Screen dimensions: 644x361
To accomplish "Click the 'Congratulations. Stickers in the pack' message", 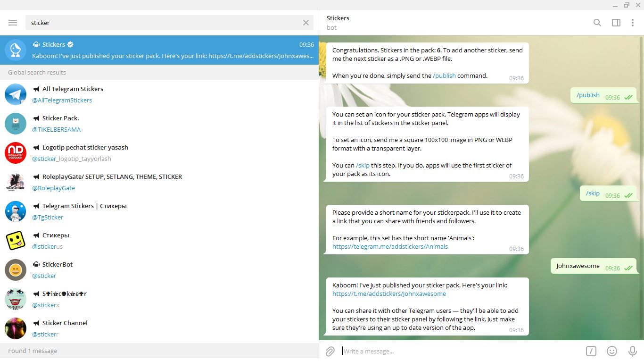I will point(427,63).
